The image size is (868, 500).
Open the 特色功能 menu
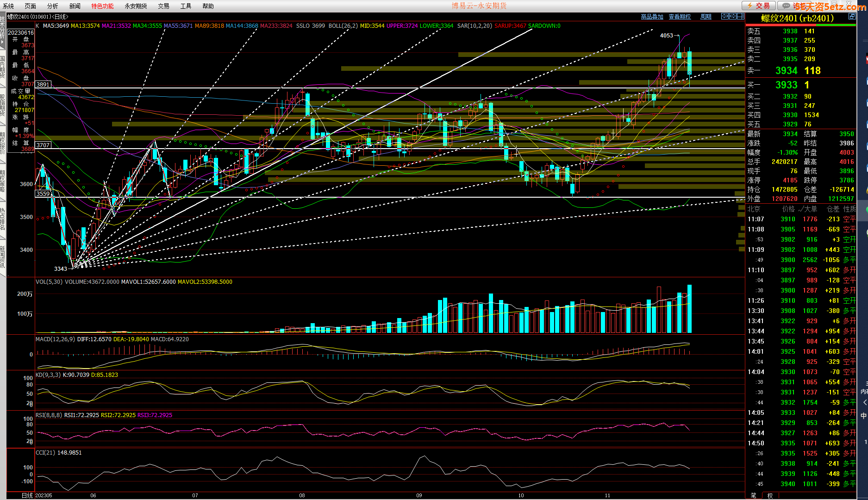pos(102,6)
